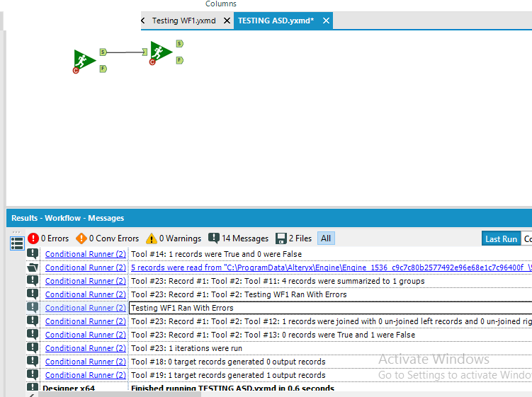
Task: Click message icon for Tool #14 row
Action: [33, 253]
